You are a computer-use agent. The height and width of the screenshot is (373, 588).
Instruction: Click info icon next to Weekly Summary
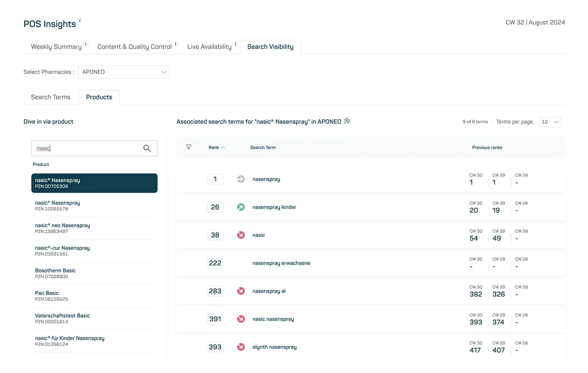[x=86, y=44]
